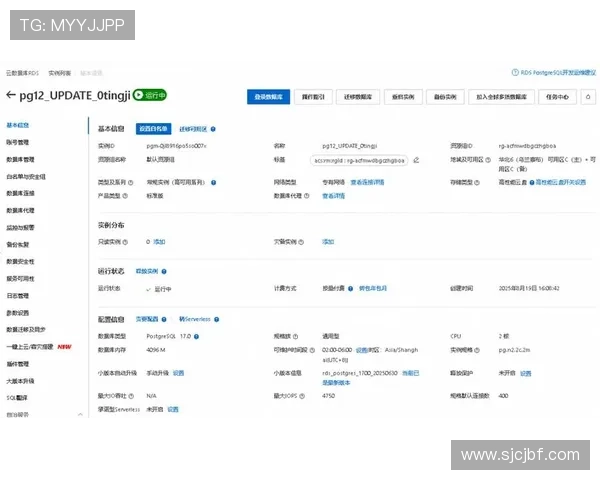Open 参数设置 in the left sidebar
The width and height of the screenshot is (600, 480).
click(x=18, y=313)
